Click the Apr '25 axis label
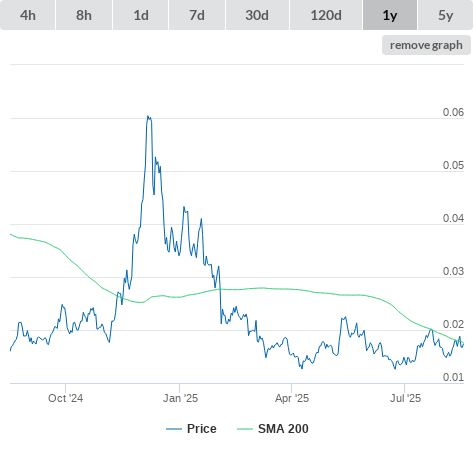474x455 pixels. point(292,398)
